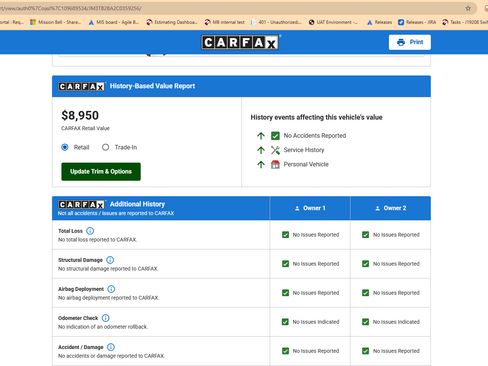Click 'No indication of an odometer rollback' text
Screen dimensions: 488x366
tap(103, 327)
